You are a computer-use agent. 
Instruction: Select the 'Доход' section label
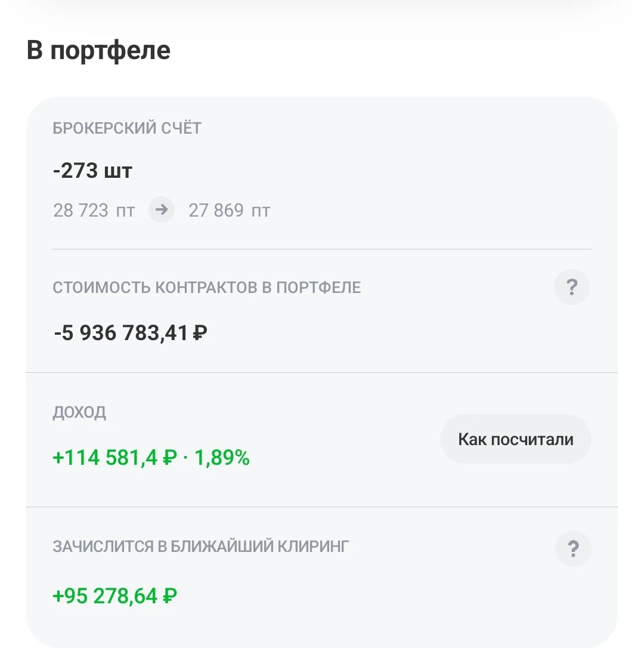tap(79, 412)
